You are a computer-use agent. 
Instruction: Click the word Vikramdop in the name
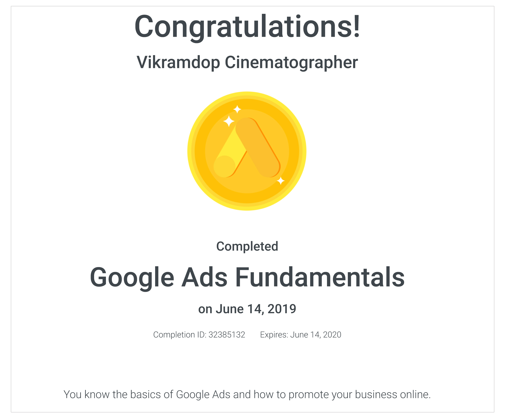[178, 62]
